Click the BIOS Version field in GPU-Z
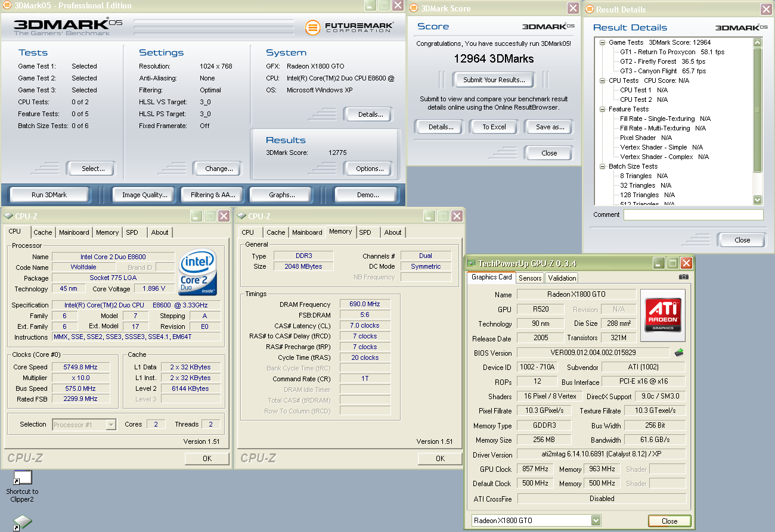This screenshot has height=532, width=775. (593, 353)
